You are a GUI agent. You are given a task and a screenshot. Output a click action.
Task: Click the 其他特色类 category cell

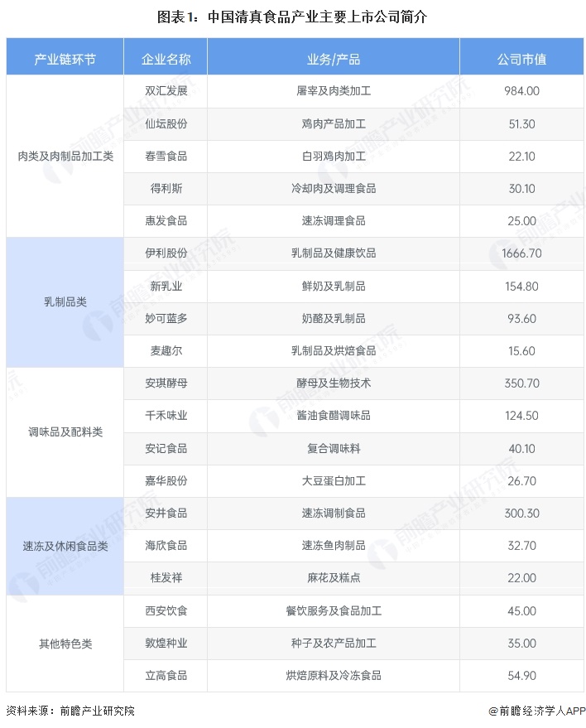pos(65,644)
